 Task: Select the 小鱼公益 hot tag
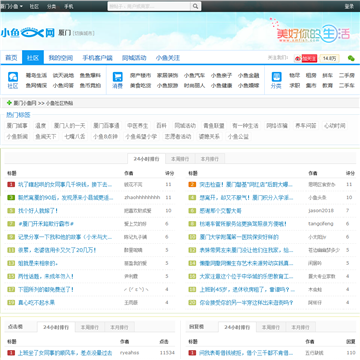coord(238,136)
